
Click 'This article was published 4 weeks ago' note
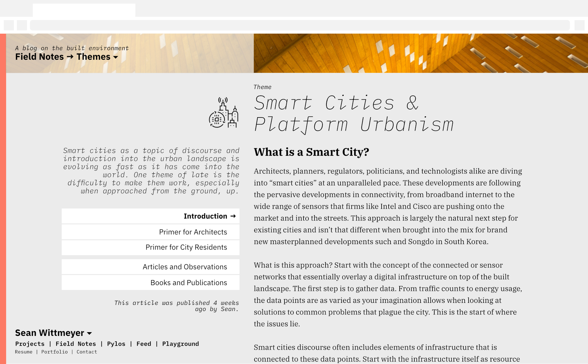click(176, 306)
